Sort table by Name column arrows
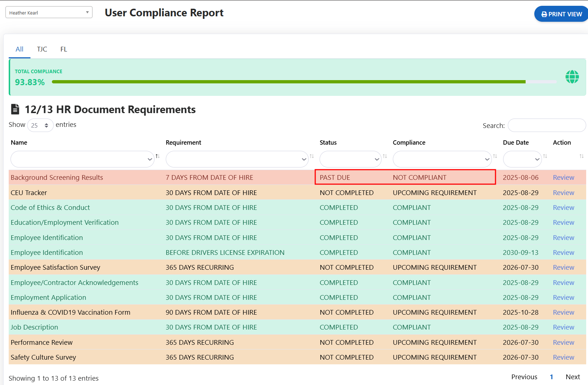Image resolution: width=588 pixels, height=385 pixels. (x=157, y=156)
